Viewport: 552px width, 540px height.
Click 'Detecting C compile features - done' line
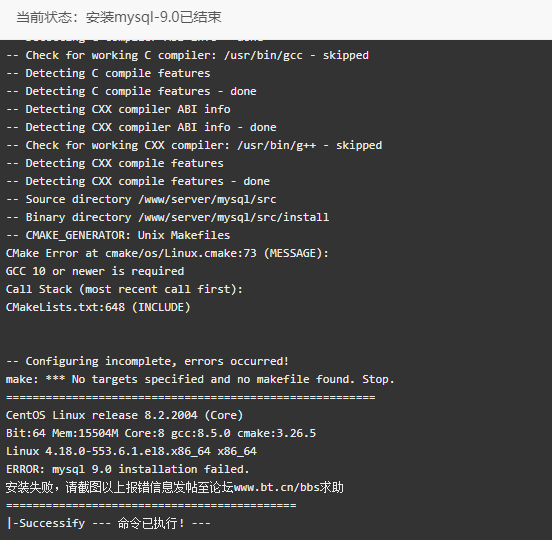(x=131, y=91)
